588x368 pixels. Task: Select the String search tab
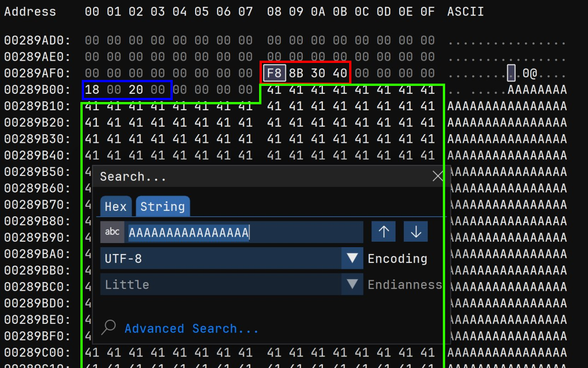(x=163, y=206)
